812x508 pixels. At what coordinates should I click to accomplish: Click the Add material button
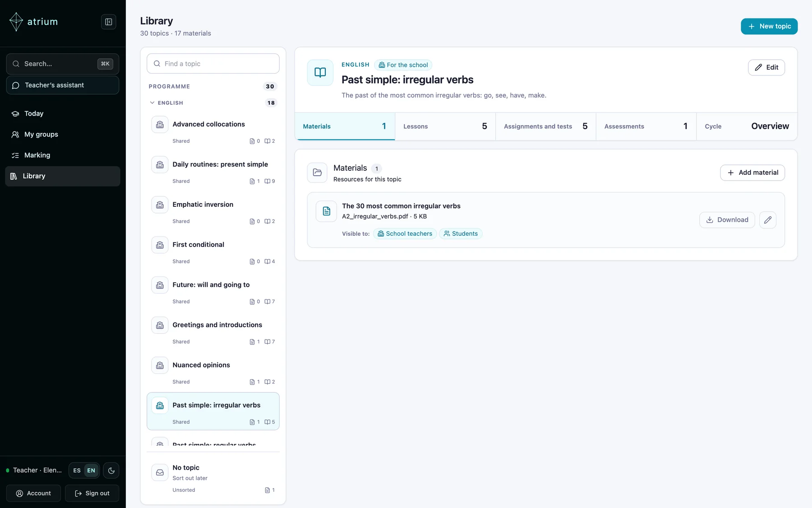[752, 172]
